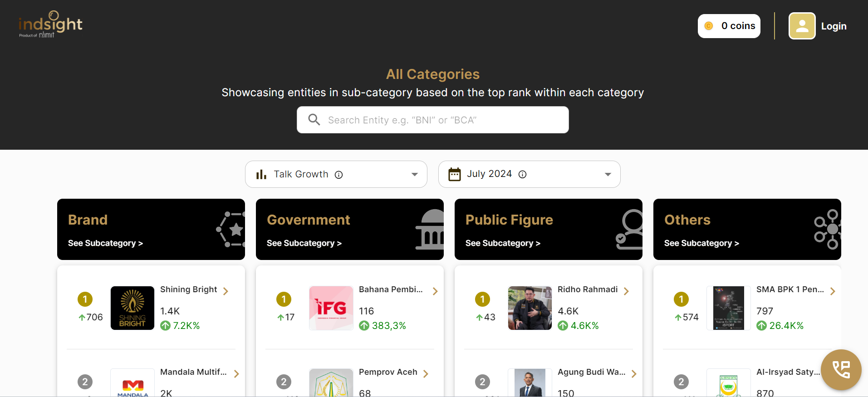Click the Government building icon

tap(430, 230)
